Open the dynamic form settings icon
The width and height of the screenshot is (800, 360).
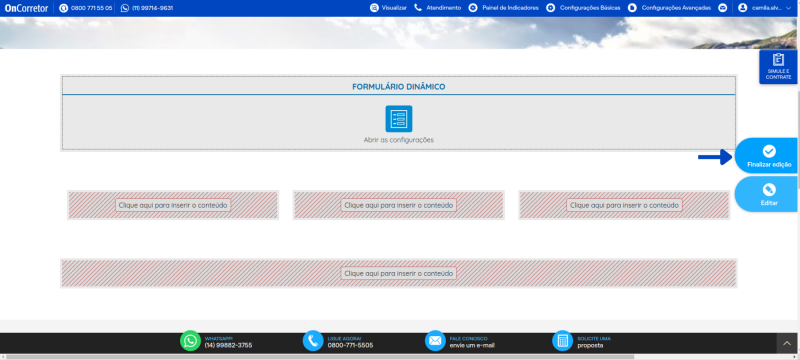click(398, 119)
